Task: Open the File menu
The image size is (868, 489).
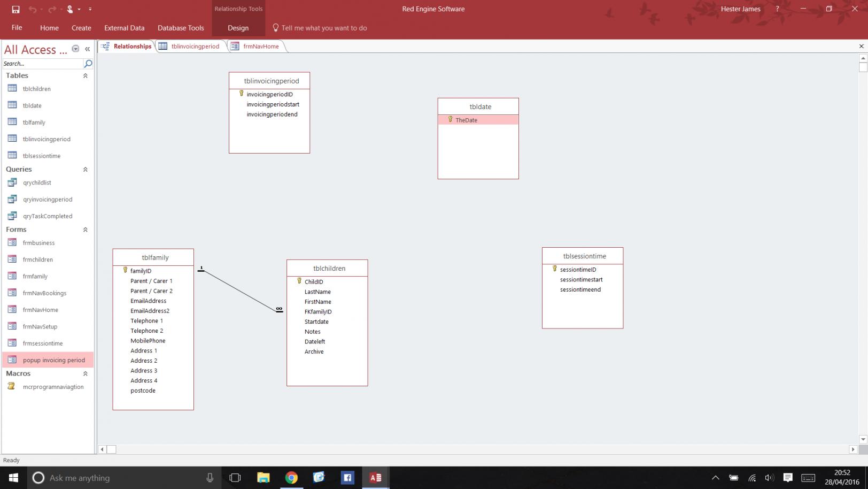Action: pos(17,28)
